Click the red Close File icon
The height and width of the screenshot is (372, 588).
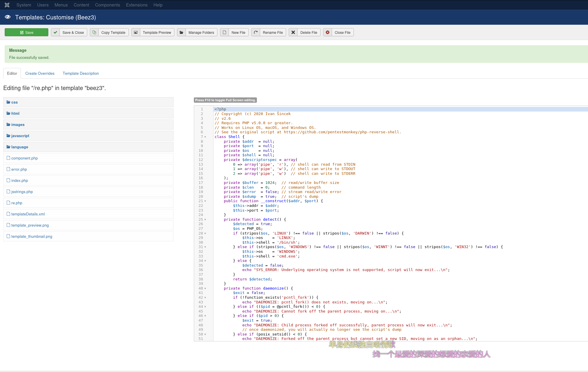328,32
